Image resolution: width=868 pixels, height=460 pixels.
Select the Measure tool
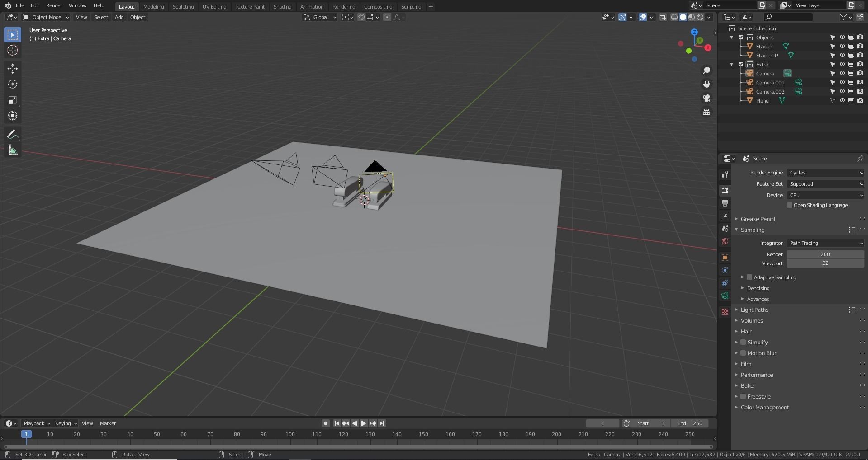(13, 150)
